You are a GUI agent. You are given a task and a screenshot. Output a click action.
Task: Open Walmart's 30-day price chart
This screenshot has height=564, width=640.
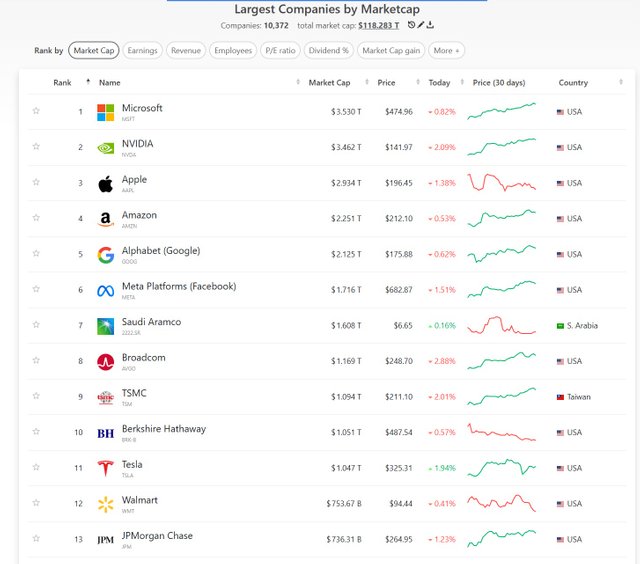coord(502,503)
